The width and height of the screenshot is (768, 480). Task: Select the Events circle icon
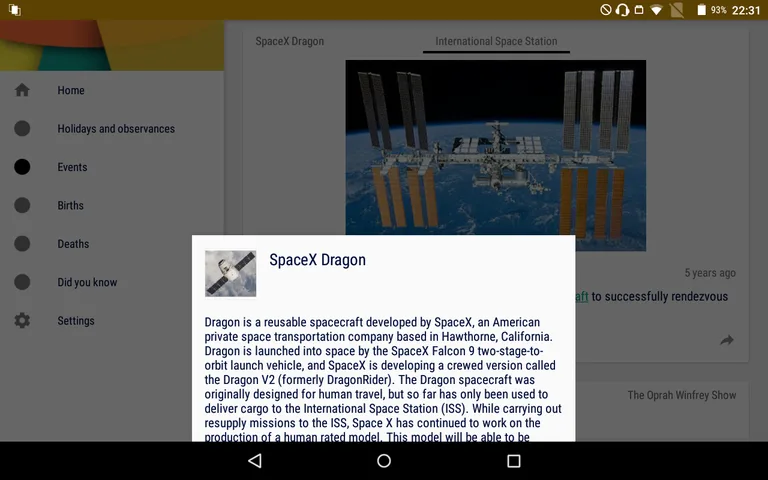coord(22,167)
